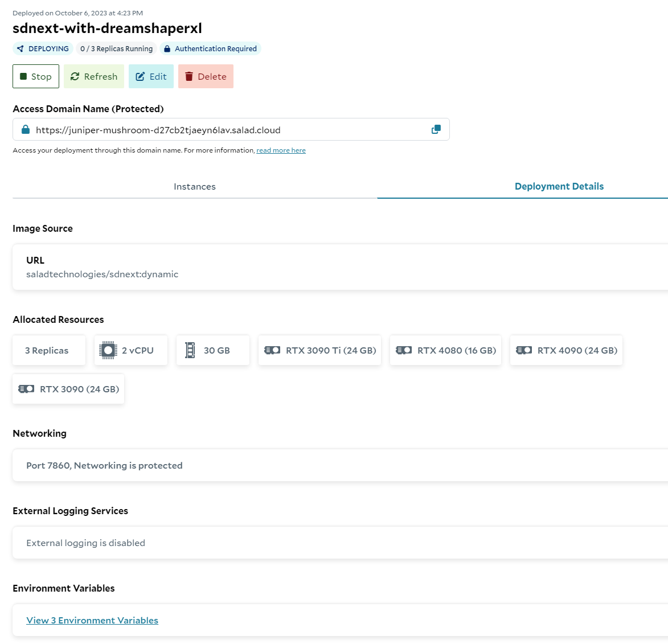Click the 0 / 3 Replicas Running badge
The height and width of the screenshot is (644, 668).
click(x=116, y=48)
